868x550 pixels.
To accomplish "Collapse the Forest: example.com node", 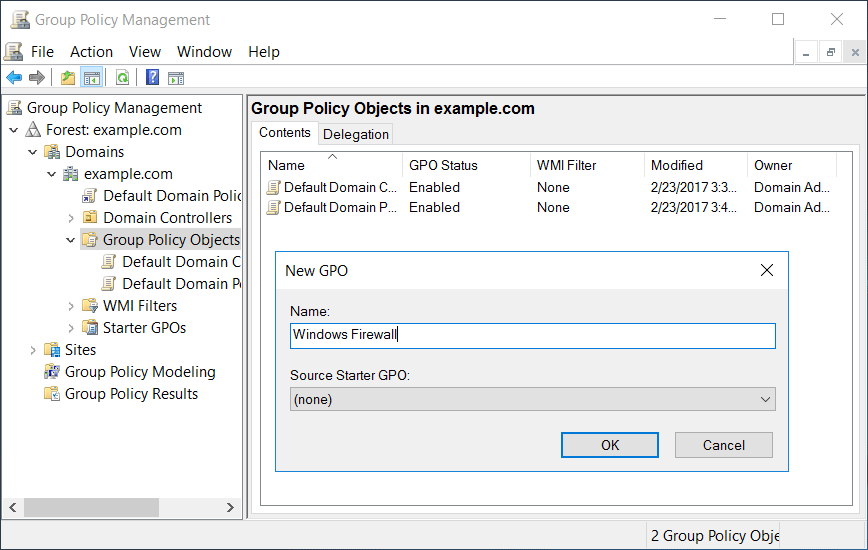I will click(14, 131).
